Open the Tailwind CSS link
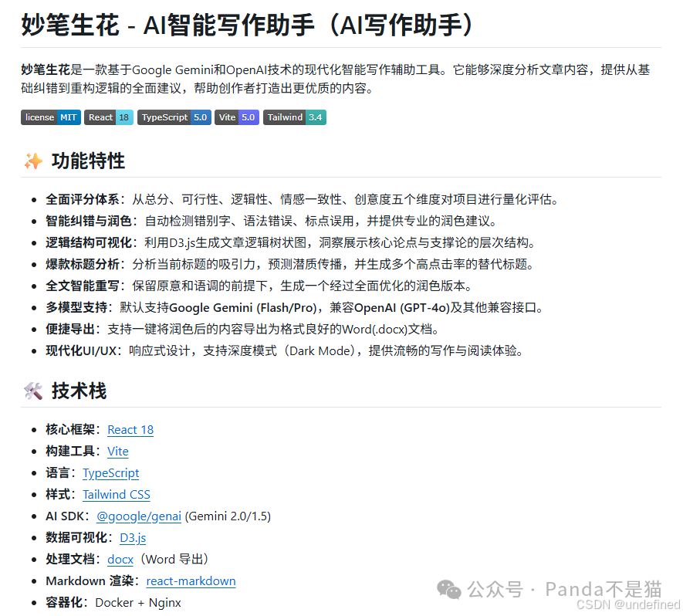683x616 pixels. pos(117,495)
